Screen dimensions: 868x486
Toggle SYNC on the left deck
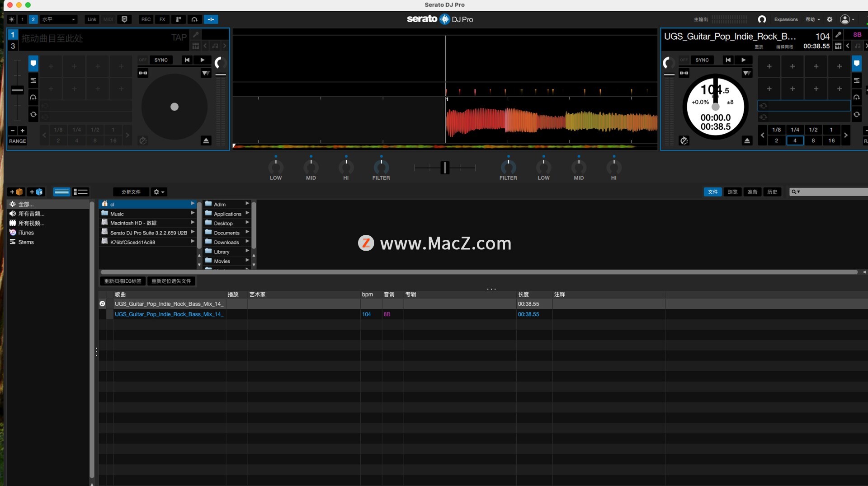(161, 60)
